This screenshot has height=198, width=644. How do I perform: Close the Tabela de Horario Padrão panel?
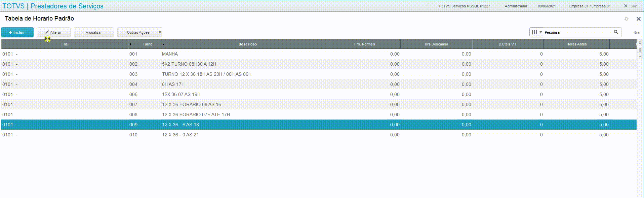[x=638, y=19]
